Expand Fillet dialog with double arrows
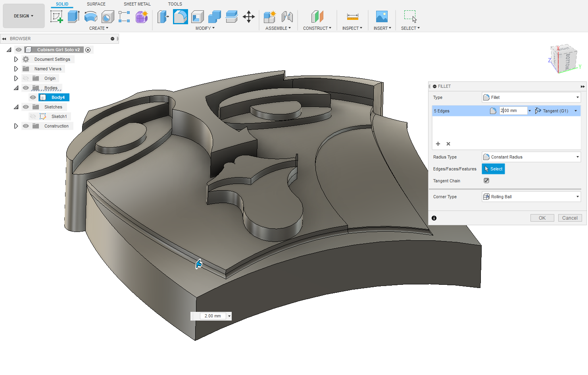The width and height of the screenshot is (588, 375). coord(582,86)
